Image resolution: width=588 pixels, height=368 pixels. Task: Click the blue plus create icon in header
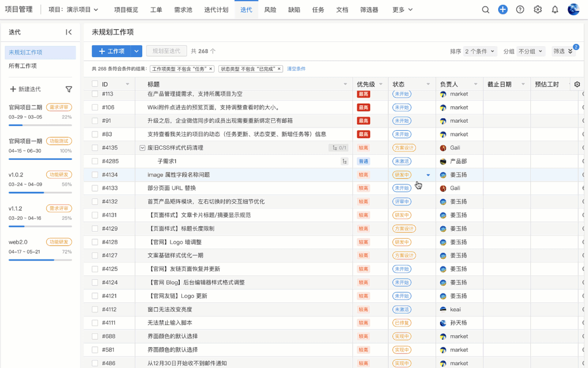click(503, 9)
